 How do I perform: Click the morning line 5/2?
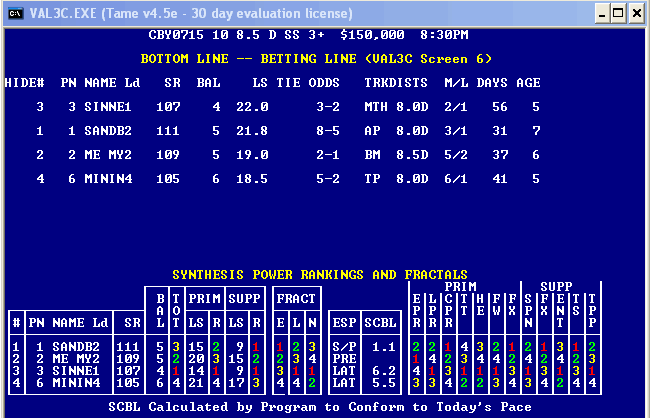(456, 155)
